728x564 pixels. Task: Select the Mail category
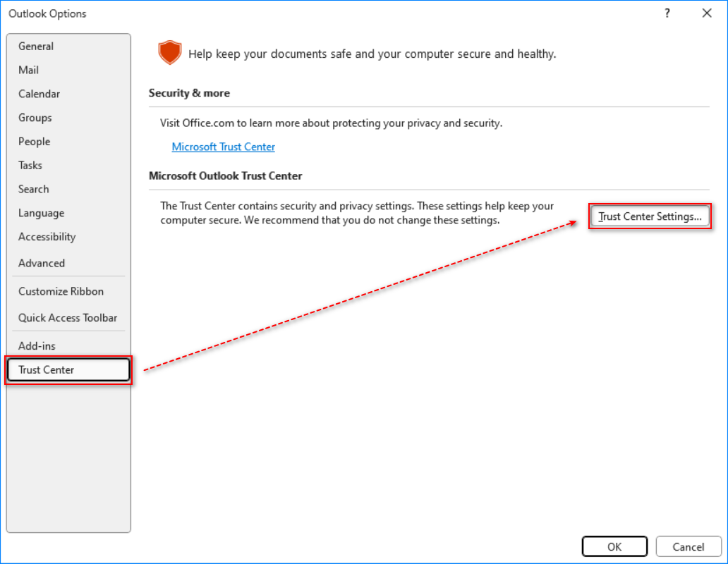click(x=68, y=70)
